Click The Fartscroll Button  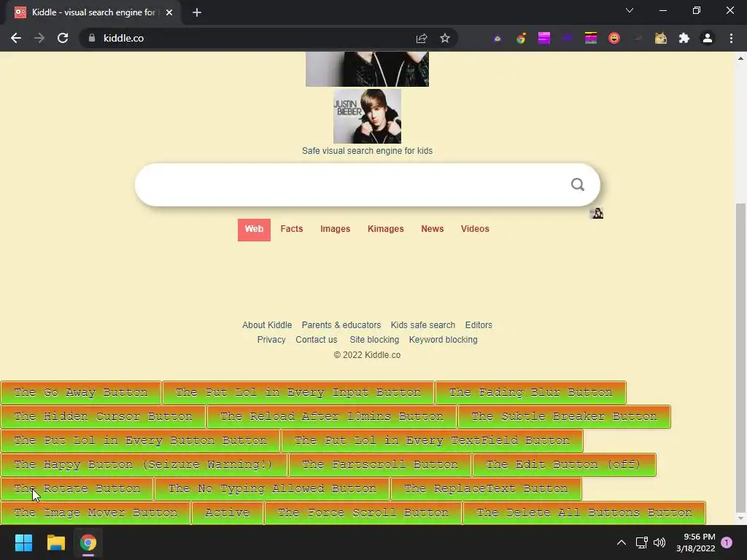point(380,464)
